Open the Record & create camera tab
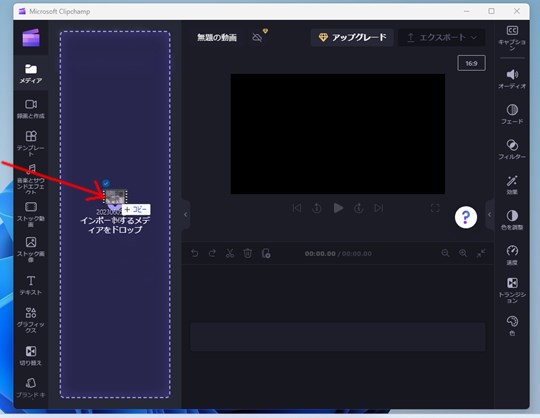This screenshot has width=540, height=418. (31, 109)
